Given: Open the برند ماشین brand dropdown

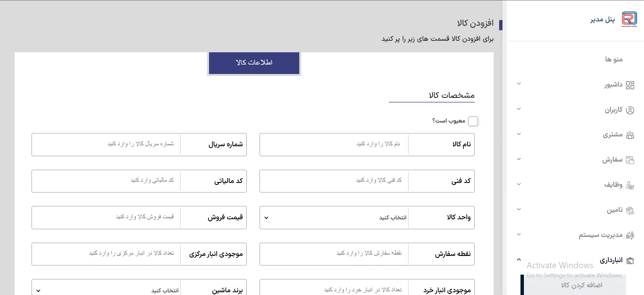Looking at the screenshot, I should click(x=106, y=290).
